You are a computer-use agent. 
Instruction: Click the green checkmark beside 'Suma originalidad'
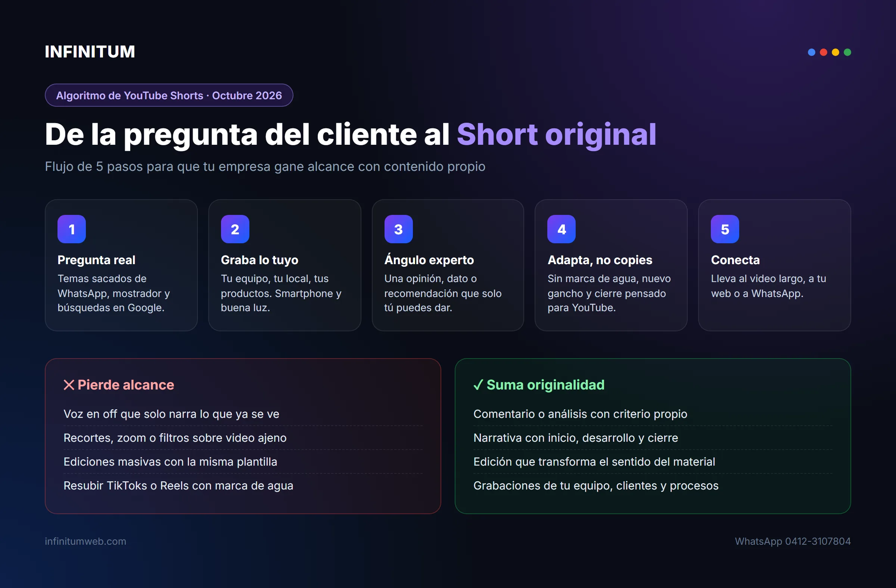478,385
